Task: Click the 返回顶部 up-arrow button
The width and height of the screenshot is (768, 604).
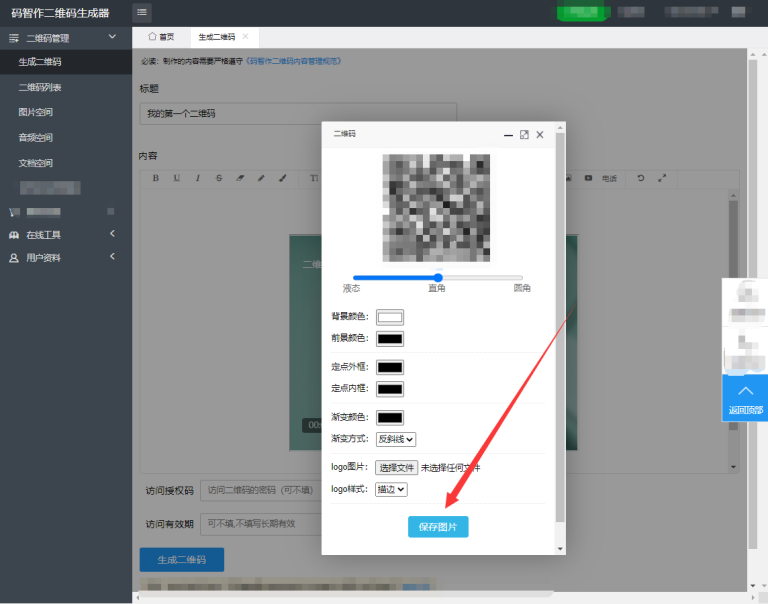Action: point(745,398)
